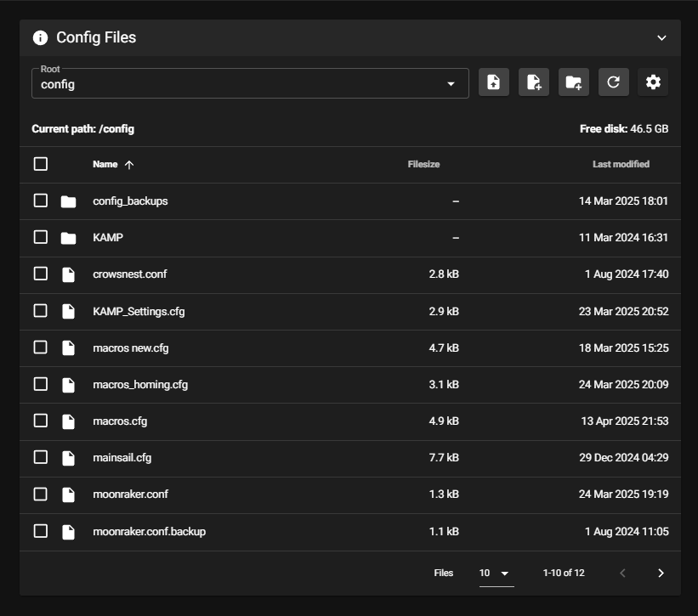The image size is (698, 616).
Task: Open the mainsail.cfg file name
Action: tap(122, 458)
